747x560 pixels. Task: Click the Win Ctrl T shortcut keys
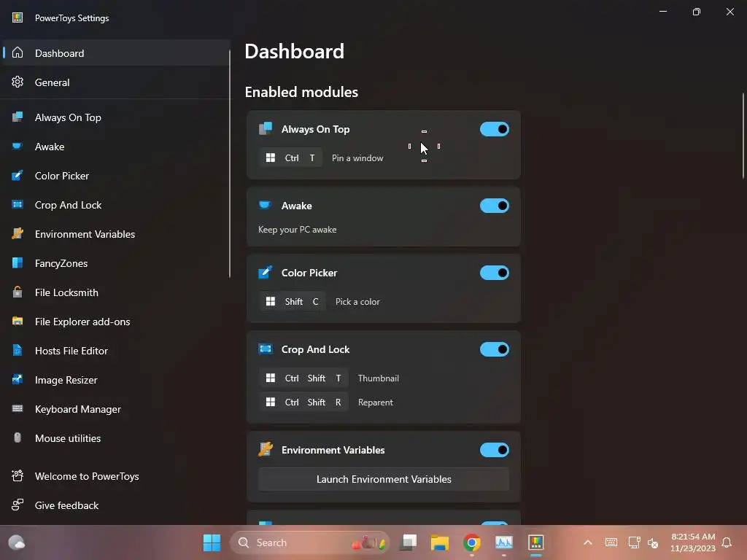(x=290, y=157)
